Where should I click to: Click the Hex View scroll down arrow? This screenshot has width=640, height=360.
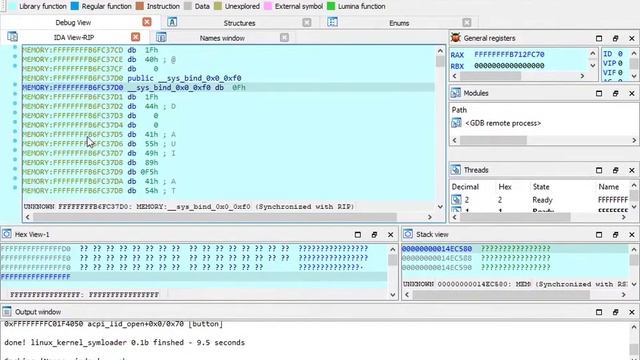pos(393,294)
